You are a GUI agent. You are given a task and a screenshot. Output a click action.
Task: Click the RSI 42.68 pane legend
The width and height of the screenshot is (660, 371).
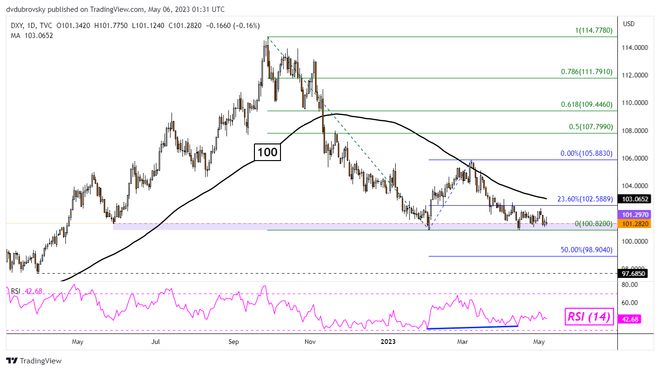click(26, 291)
